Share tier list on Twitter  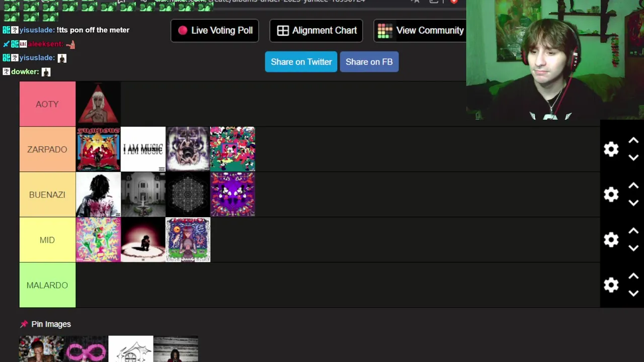pos(301,62)
